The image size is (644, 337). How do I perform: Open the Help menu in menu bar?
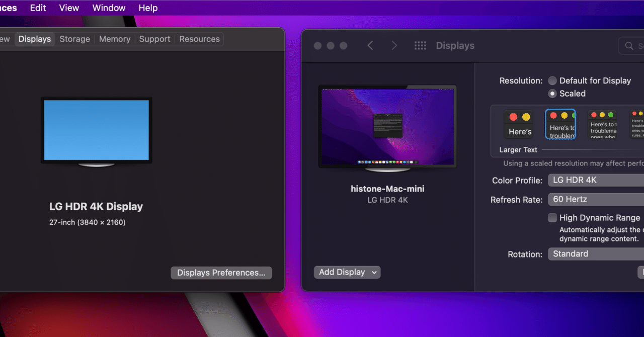pos(148,8)
